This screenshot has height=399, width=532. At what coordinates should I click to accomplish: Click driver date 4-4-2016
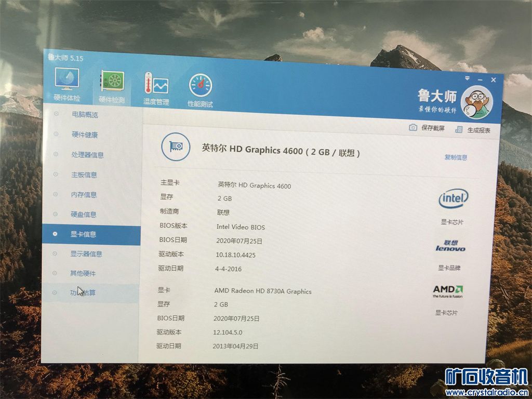coord(229,269)
